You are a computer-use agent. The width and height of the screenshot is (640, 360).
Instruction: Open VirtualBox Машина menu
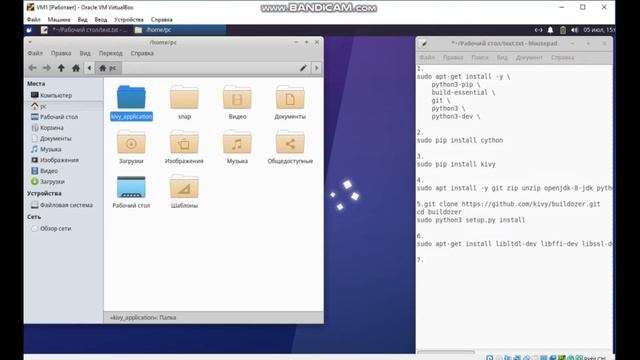pos(59,20)
